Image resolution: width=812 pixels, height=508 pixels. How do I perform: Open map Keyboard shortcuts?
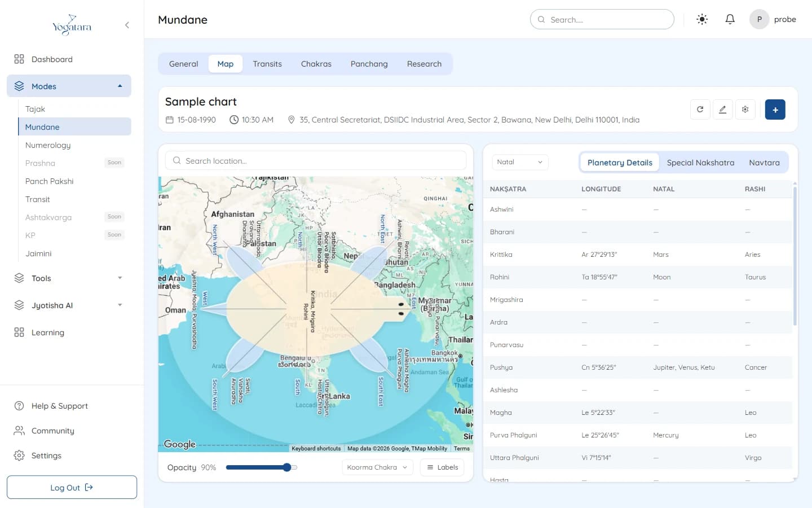coord(316,449)
